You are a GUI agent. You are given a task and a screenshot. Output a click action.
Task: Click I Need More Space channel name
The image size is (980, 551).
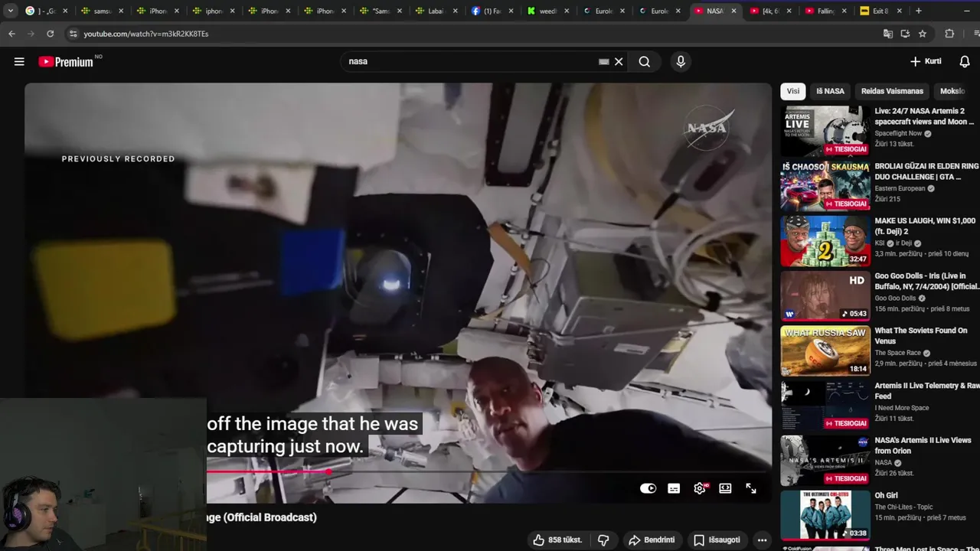click(901, 408)
